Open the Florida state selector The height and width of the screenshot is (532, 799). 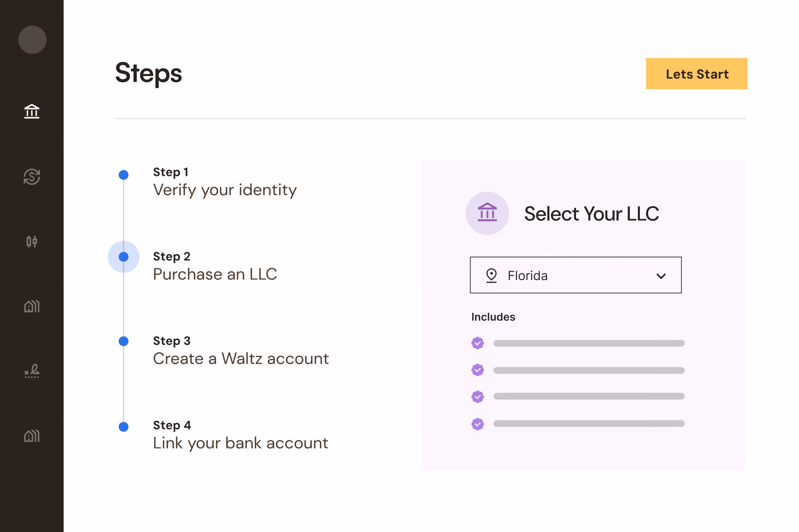coord(576,275)
